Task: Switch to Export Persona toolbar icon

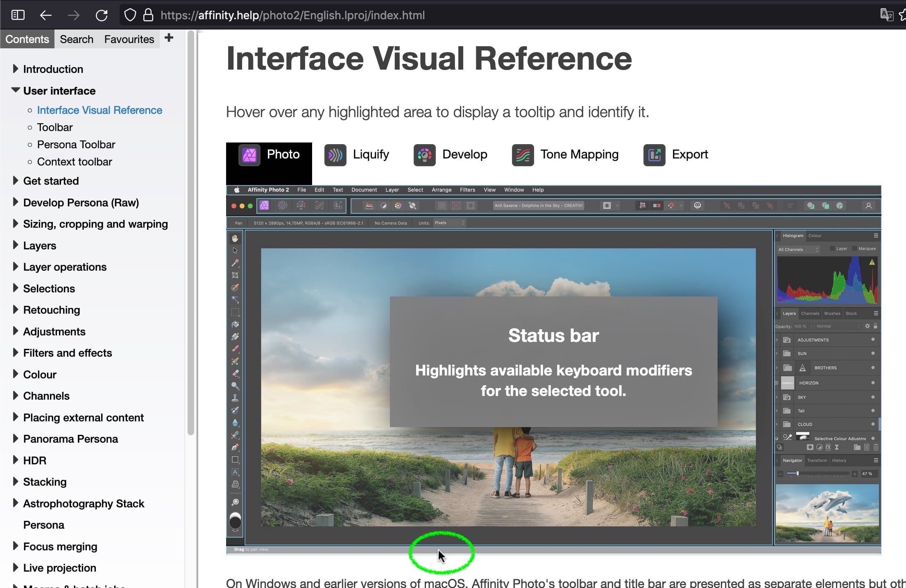Action: (x=338, y=206)
